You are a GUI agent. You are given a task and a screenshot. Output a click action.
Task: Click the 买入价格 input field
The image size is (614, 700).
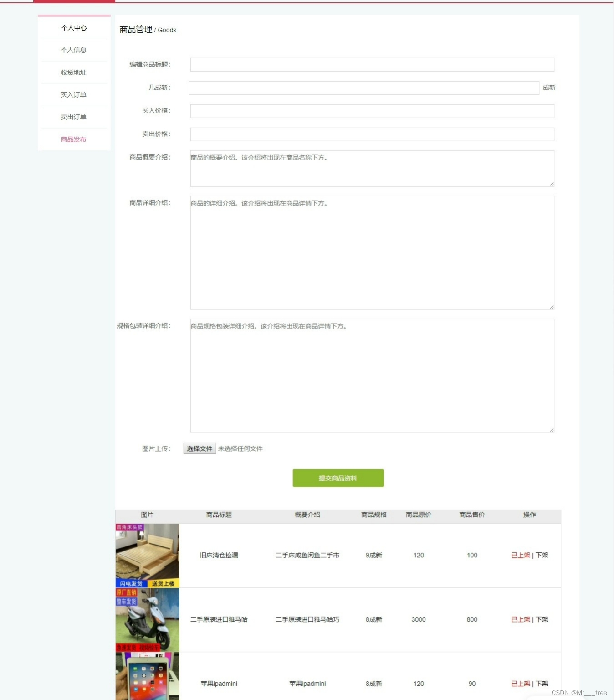[372, 111]
